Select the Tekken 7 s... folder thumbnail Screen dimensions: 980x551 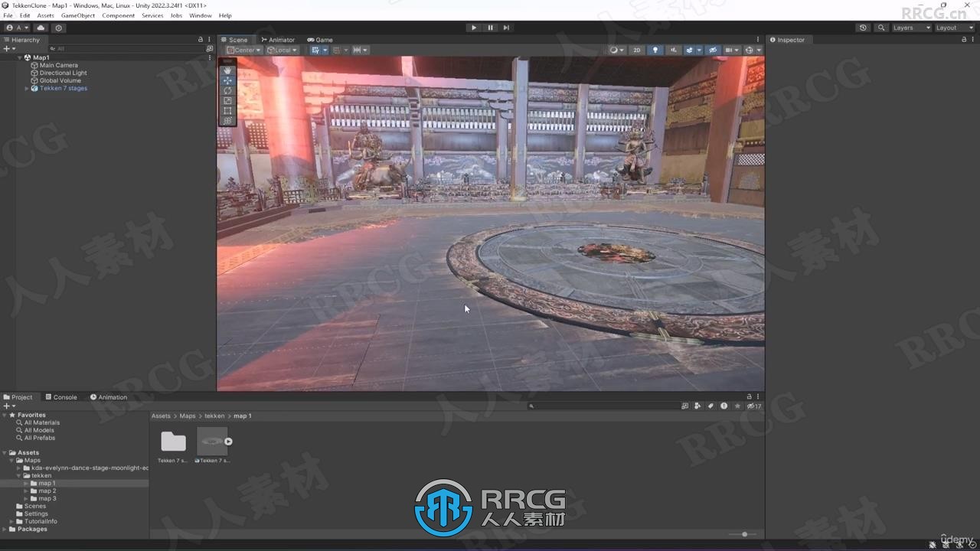pos(173,442)
